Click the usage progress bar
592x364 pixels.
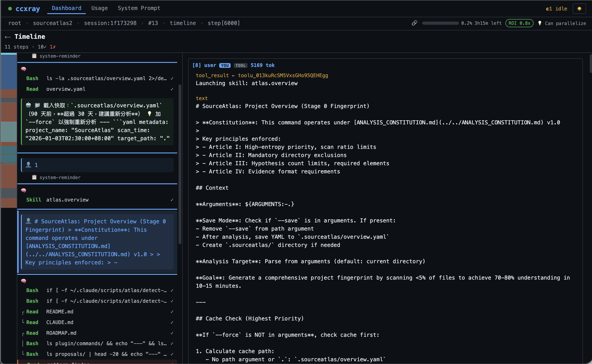(x=440, y=23)
